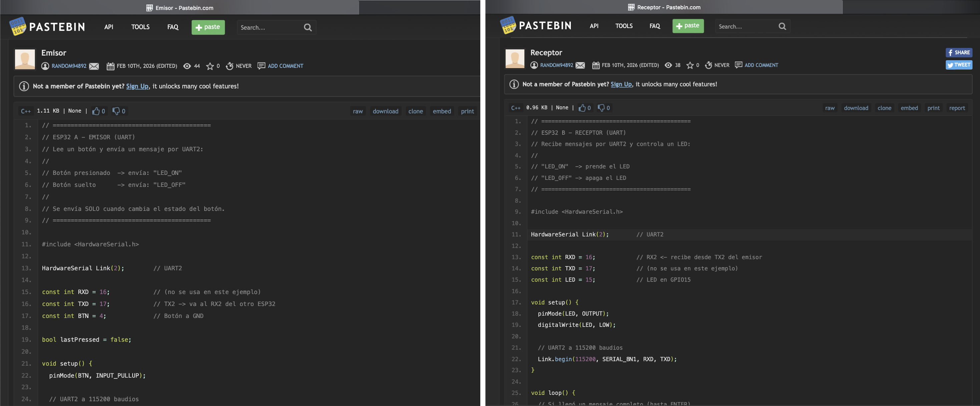
Task: Click C++ syntax label on Receptor paste
Action: tap(515, 108)
